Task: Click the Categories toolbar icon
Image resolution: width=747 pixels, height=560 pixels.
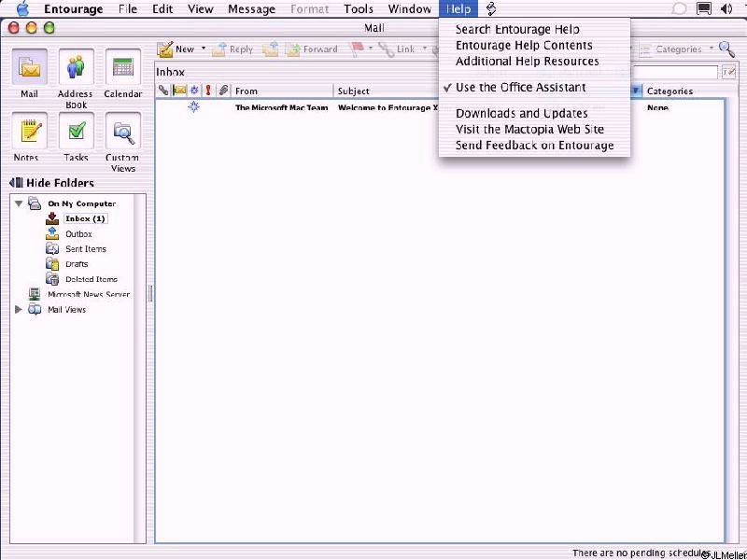Action: (645, 49)
